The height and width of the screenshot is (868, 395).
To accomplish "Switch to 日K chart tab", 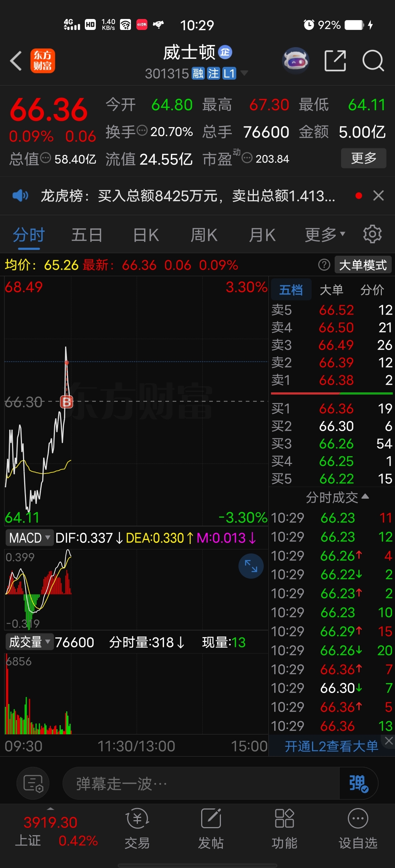I will (146, 235).
